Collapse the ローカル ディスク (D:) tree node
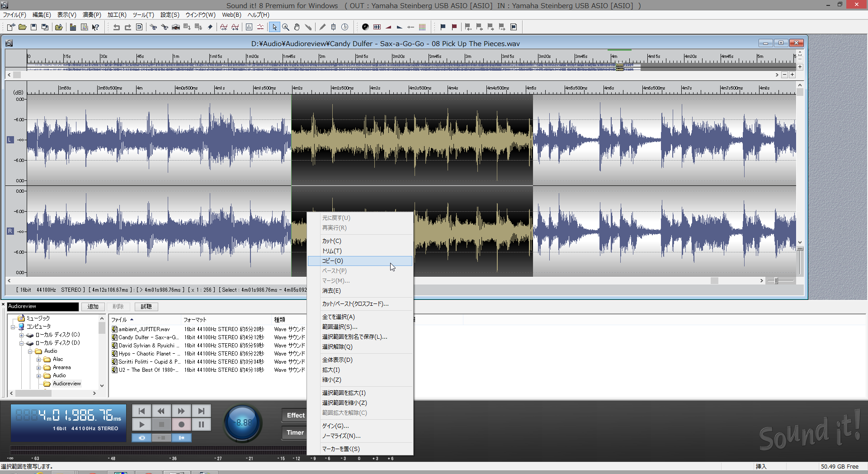The width and height of the screenshot is (868, 474). tap(21, 343)
